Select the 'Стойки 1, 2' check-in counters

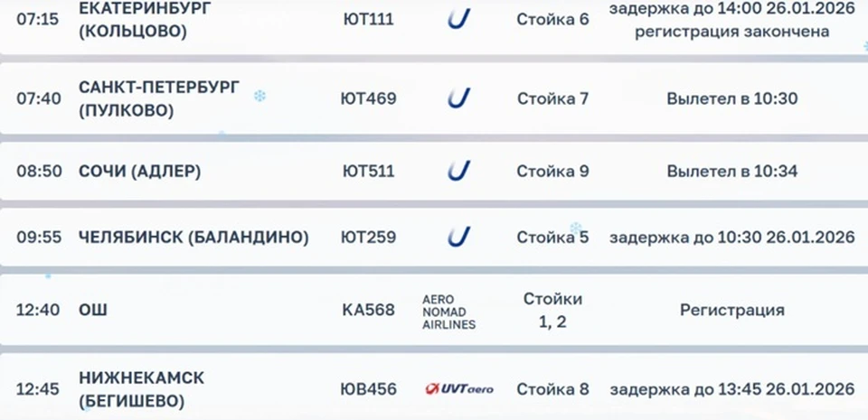coord(552,310)
